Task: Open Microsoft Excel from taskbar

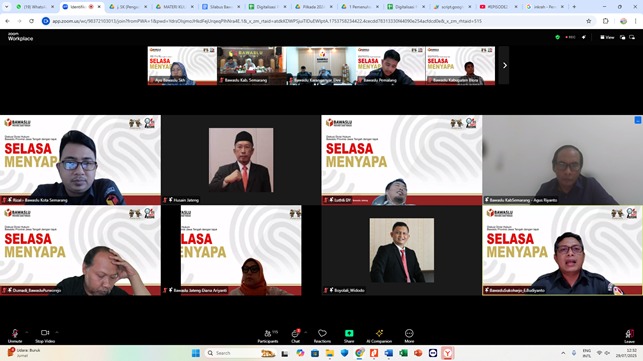Action: tap(404, 353)
